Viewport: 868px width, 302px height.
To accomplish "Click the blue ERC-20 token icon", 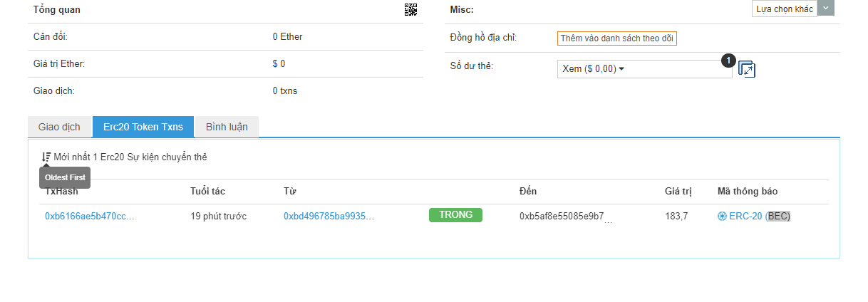I will coord(722,217).
